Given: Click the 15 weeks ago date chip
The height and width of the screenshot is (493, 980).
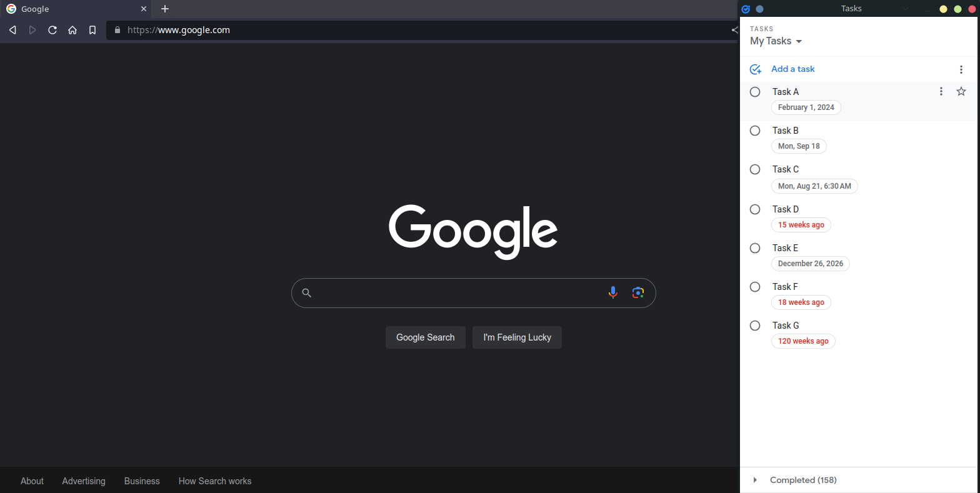Looking at the screenshot, I should (801, 225).
